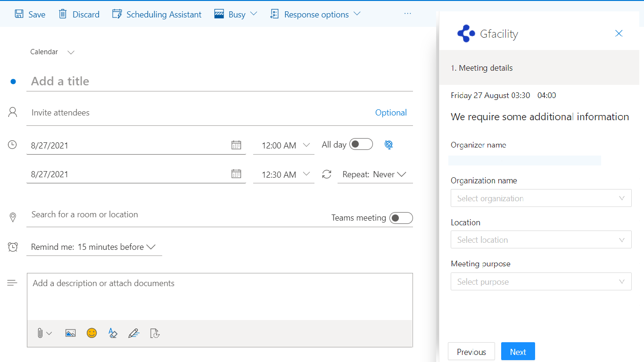Image resolution: width=644 pixels, height=362 pixels.
Task: Click the 1. Meeting details step header
Action: (x=539, y=68)
